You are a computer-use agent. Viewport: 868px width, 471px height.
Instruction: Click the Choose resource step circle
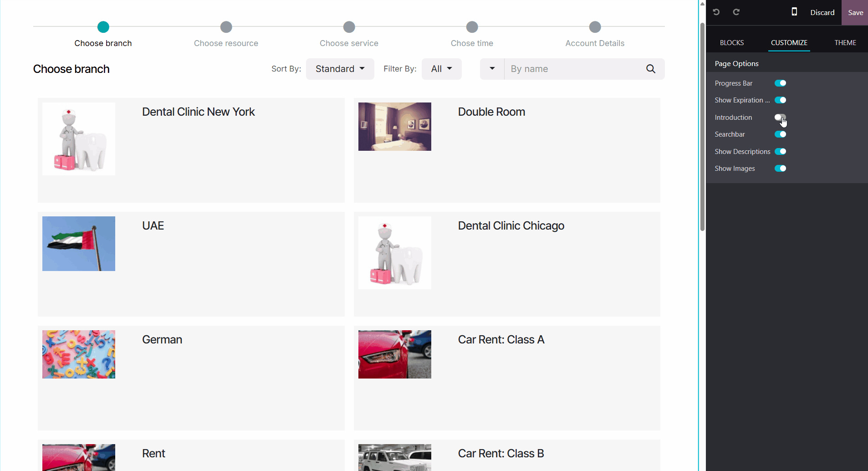[226, 27]
